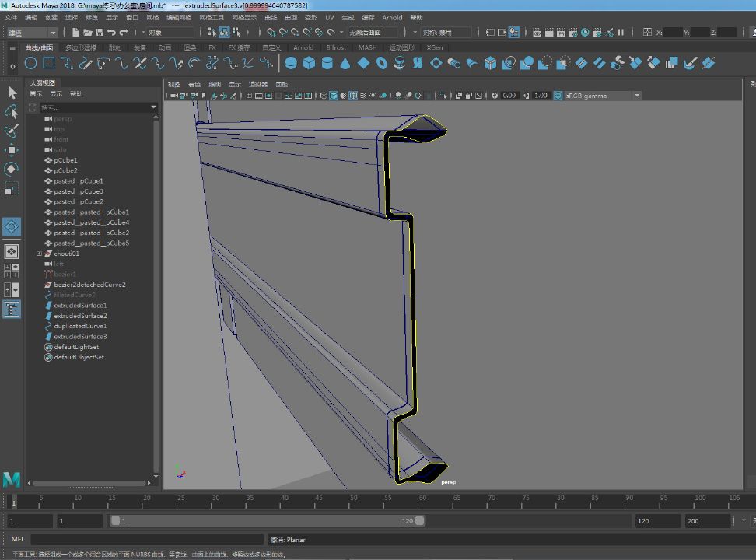
Task: Switch to the 多边形建模 shelf tab
Action: [81, 47]
